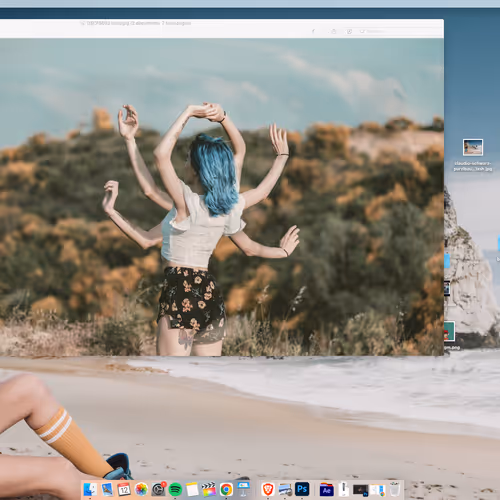Select the mountain-image Preview icon beside Photoshop

285,489
